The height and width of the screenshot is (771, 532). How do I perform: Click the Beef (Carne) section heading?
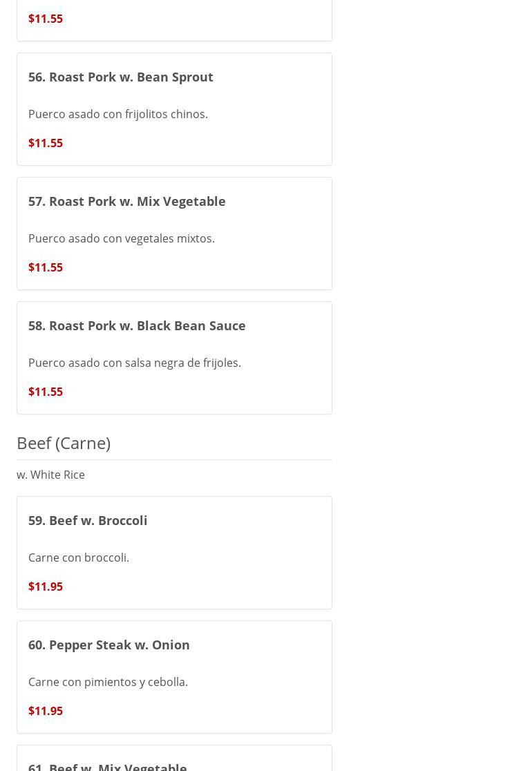tap(64, 443)
